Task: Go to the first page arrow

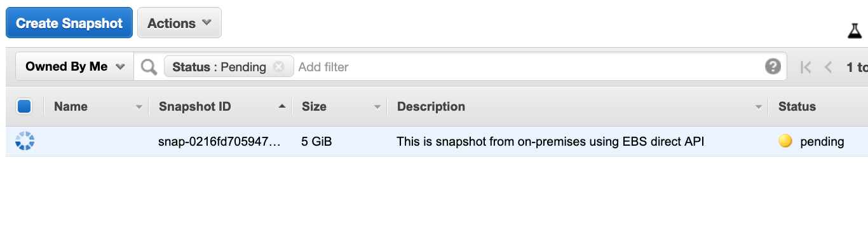Action: tap(806, 67)
